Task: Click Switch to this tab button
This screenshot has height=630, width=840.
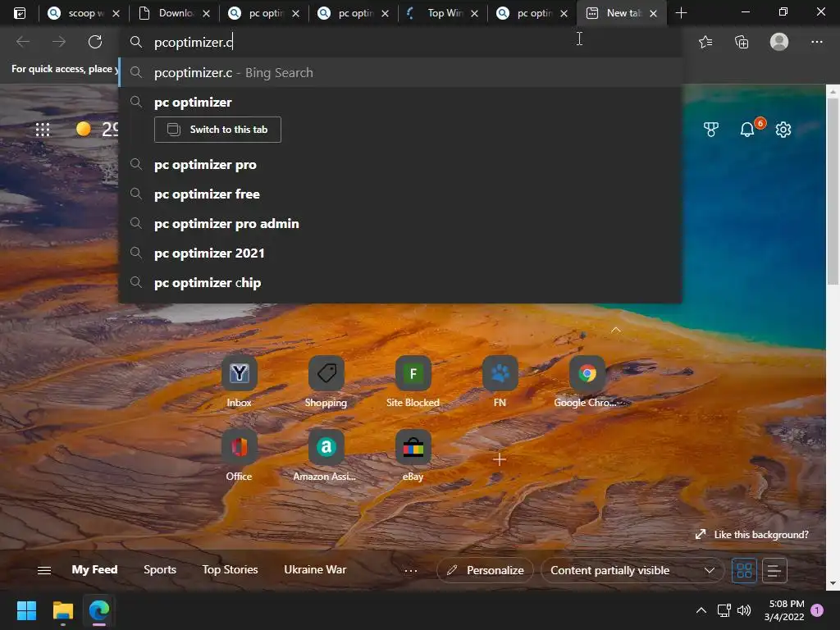Action: [x=217, y=130]
